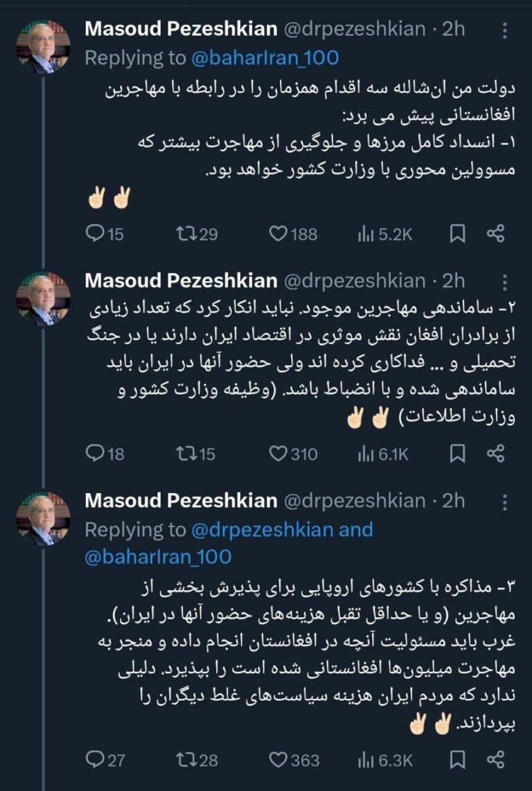This screenshot has width=532, height=791.
Task: Bookmark the first tweet about border closure
Action: click(457, 233)
